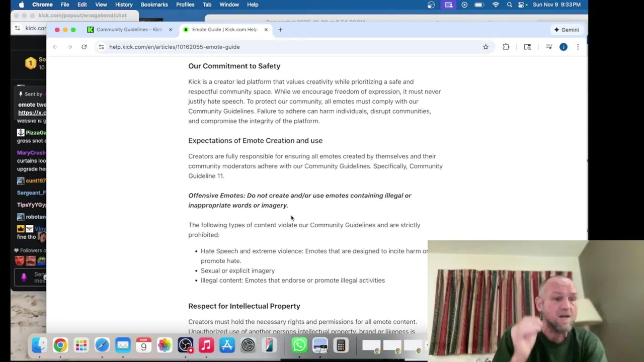644x362 pixels.
Task: Open Launchpad from the Dock
Action: click(x=81, y=345)
